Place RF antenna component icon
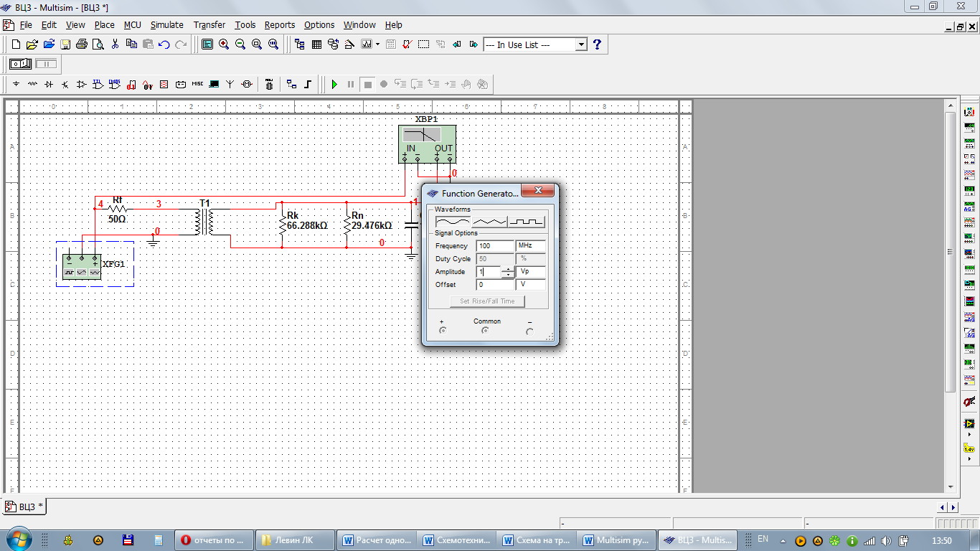Image resolution: width=980 pixels, height=551 pixels. [x=230, y=84]
